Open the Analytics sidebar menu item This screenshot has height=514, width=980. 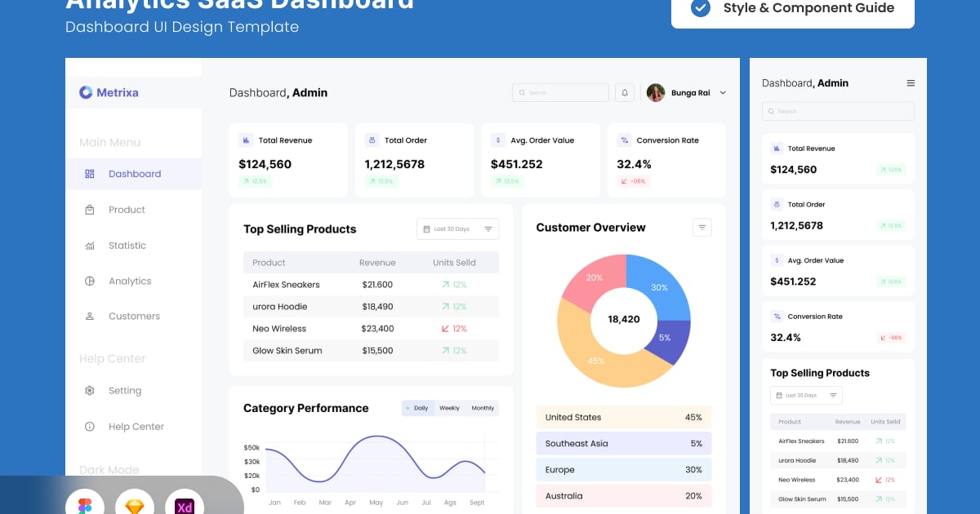coord(130,281)
